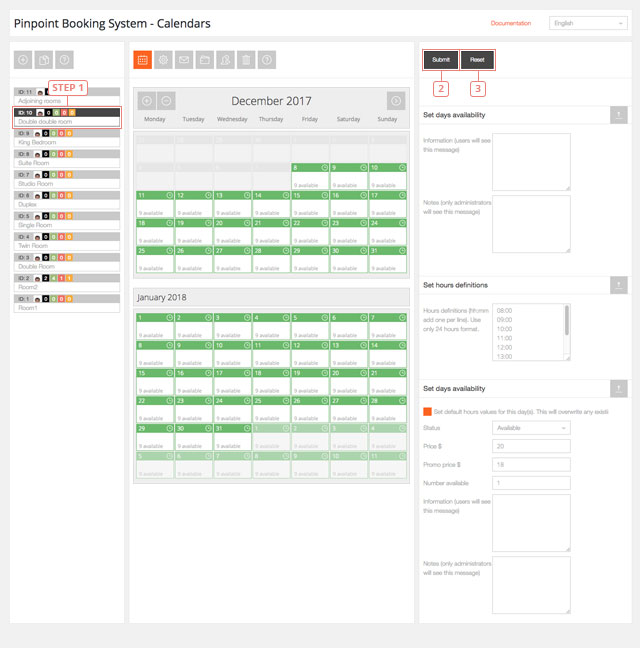Click the delete trash icon

coord(246,60)
